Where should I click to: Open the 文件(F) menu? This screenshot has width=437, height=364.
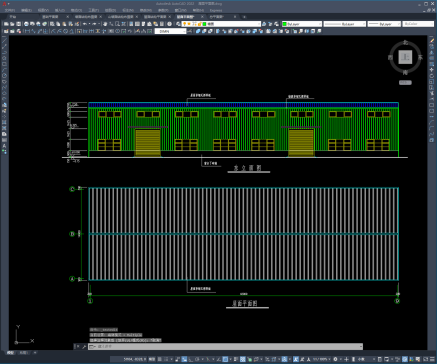pos(10,10)
